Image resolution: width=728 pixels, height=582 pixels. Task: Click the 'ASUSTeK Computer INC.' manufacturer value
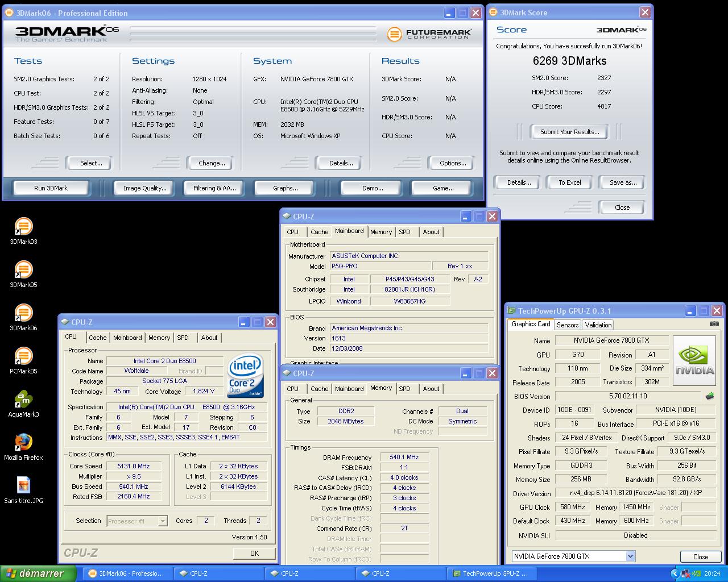tap(409, 256)
